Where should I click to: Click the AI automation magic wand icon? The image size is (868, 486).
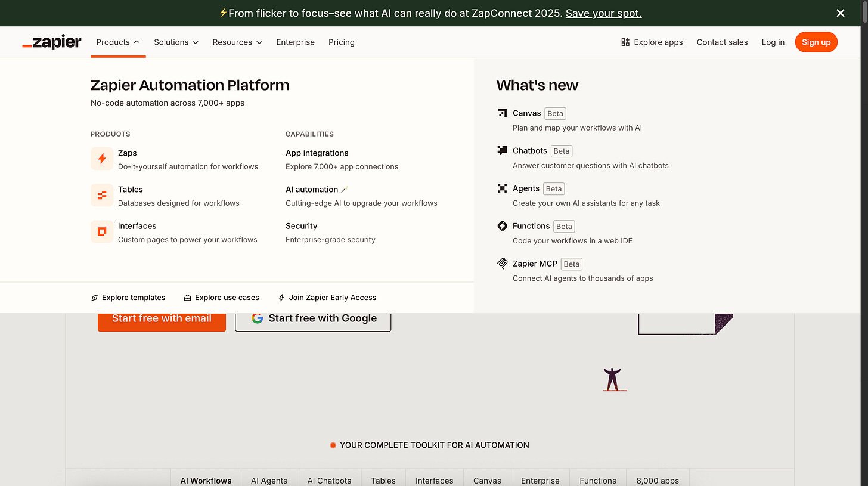(345, 189)
